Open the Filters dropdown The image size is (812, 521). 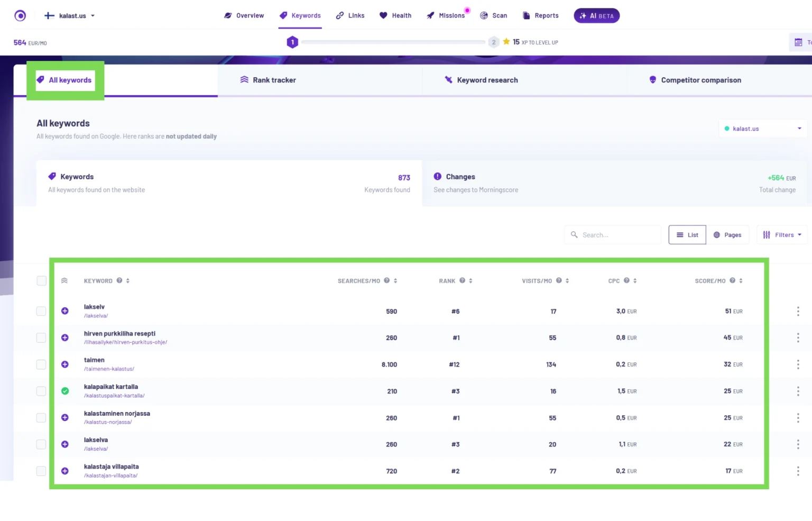point(782,235)
